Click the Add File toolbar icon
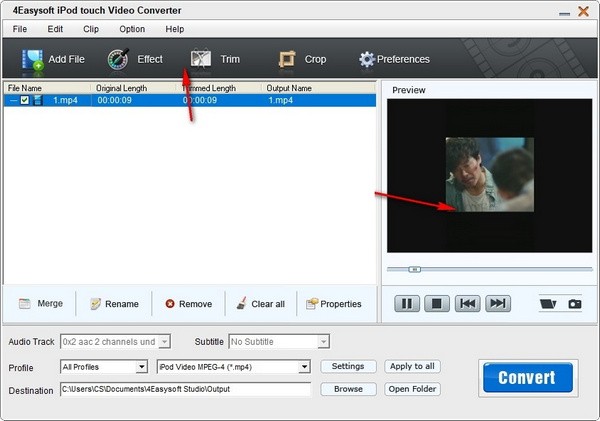The image size is (600, 421). (32, 59)
